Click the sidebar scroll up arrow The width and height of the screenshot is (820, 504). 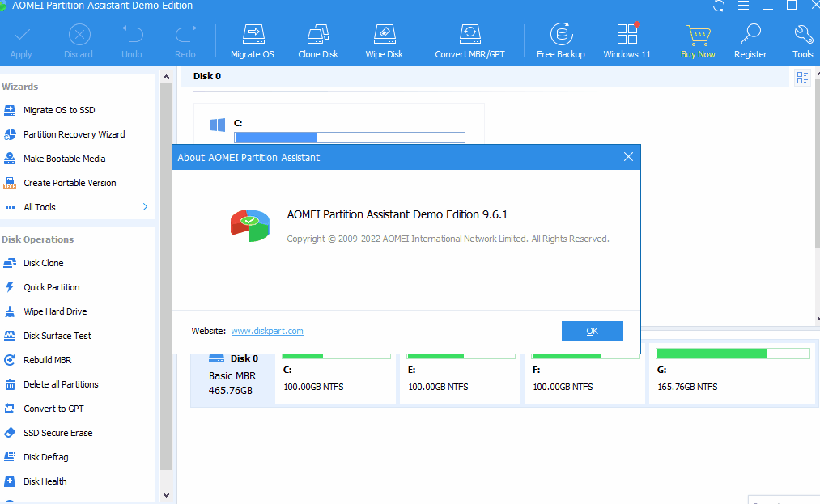pos(166,78)
